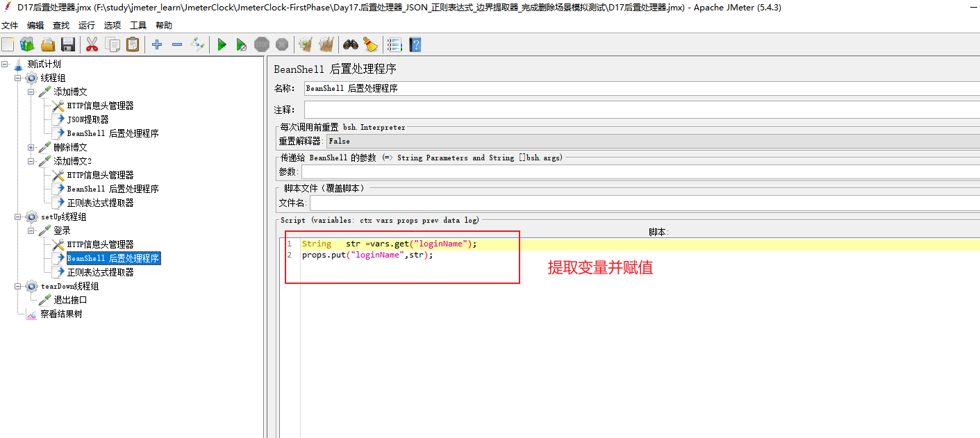Open the 查找 menu

[61, 26]
